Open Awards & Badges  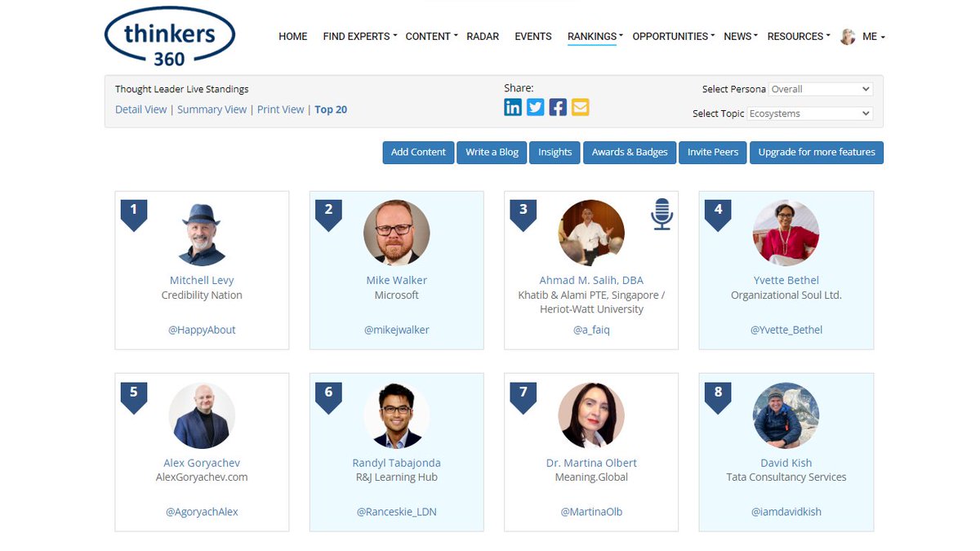pyautogui.click(x=630, y=153)
